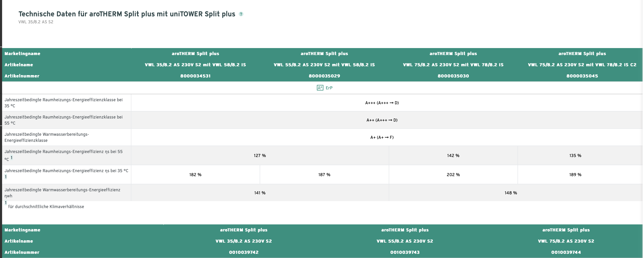The height and width of the screenshot is (258, 644).
Task: Click article number 0010039743
Action: pyautogui.click(x=405, y=252)
